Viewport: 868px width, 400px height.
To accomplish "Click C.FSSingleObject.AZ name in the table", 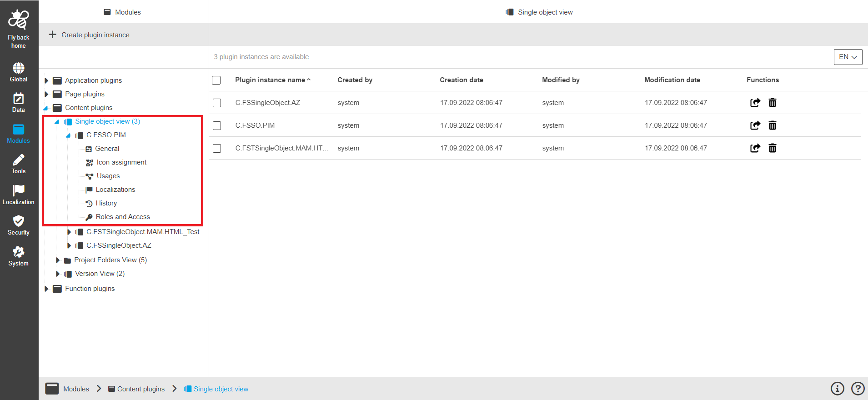I will (268, 103).
